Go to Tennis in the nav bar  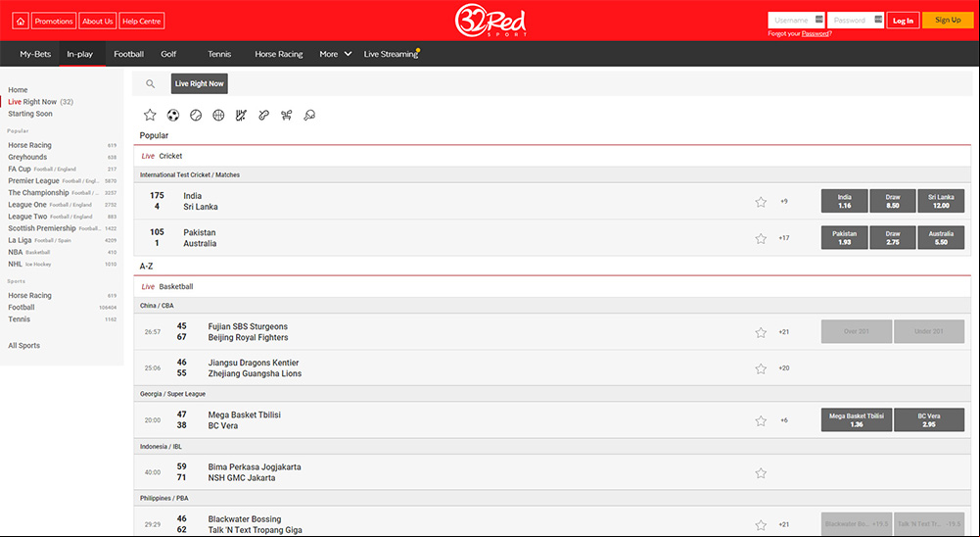pyautogui.click(x=219, y=54)
